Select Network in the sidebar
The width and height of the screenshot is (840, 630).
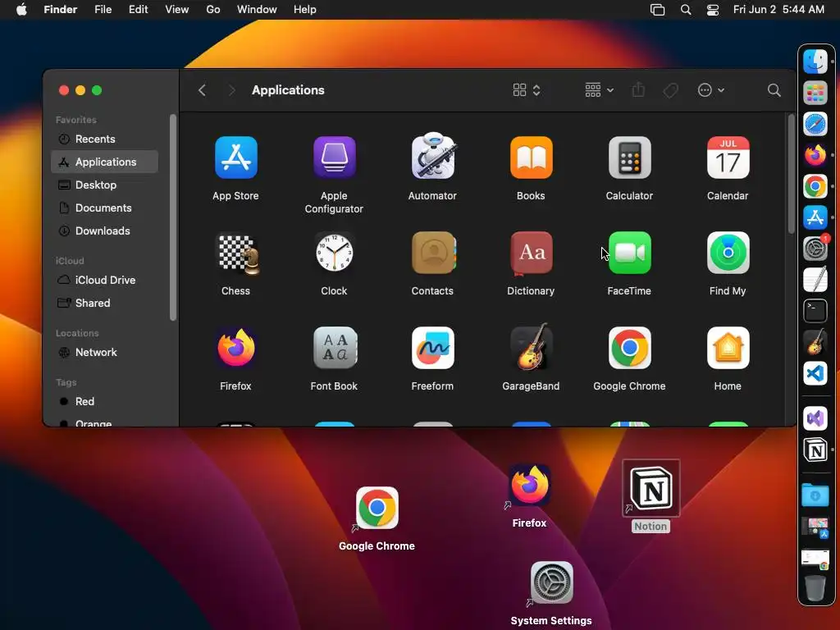click(x=104, y=353)
